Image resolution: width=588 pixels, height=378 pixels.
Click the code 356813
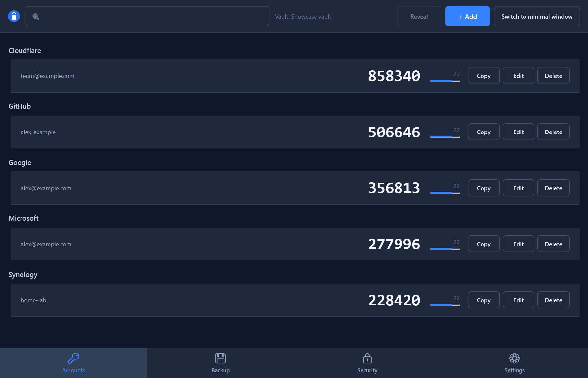(394, 188)
